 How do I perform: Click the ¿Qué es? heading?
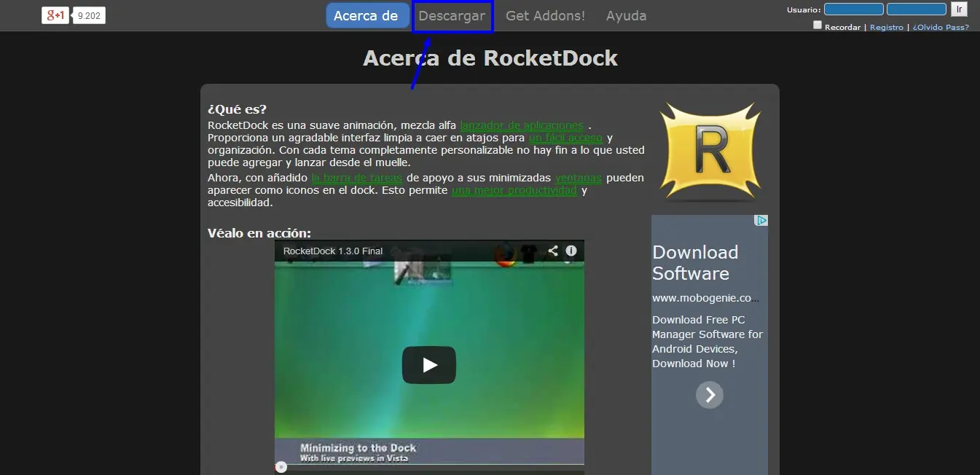tap(237, 110)
